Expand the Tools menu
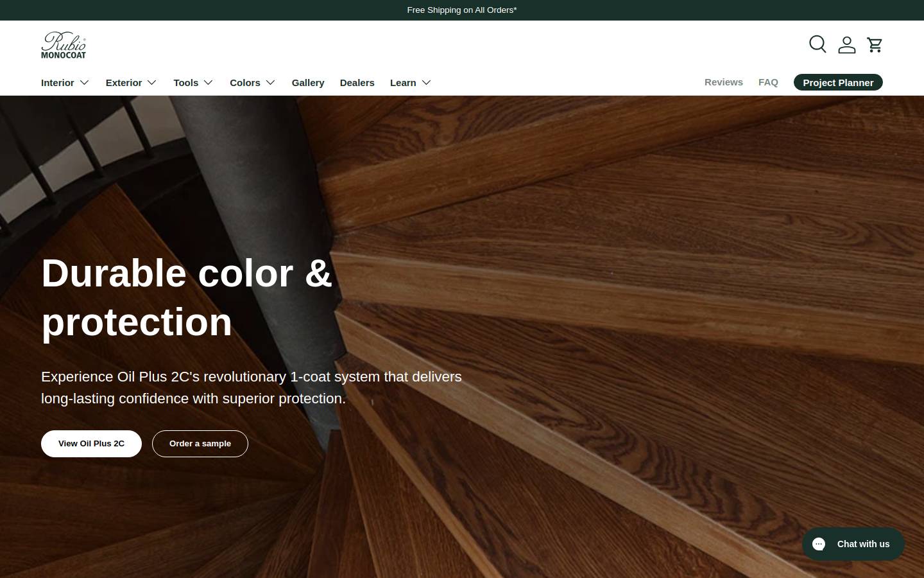Image resolution: width=924 pixels, height=578 pixels. pyautogui.click(x=193, y=82)
